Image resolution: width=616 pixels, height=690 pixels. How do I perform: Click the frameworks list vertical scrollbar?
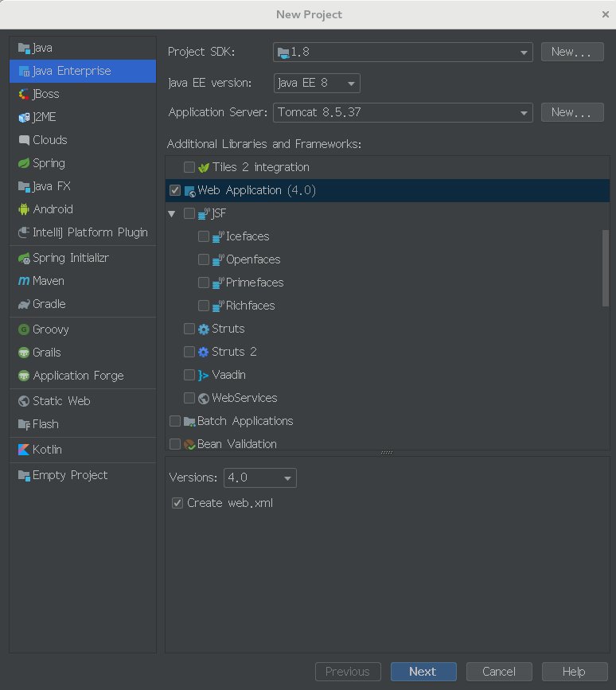click(606, 268)
